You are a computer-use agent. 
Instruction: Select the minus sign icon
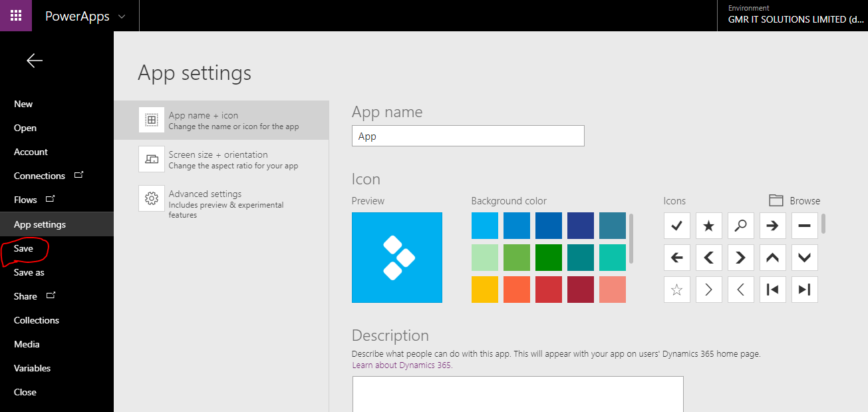[x=804, y=226]
